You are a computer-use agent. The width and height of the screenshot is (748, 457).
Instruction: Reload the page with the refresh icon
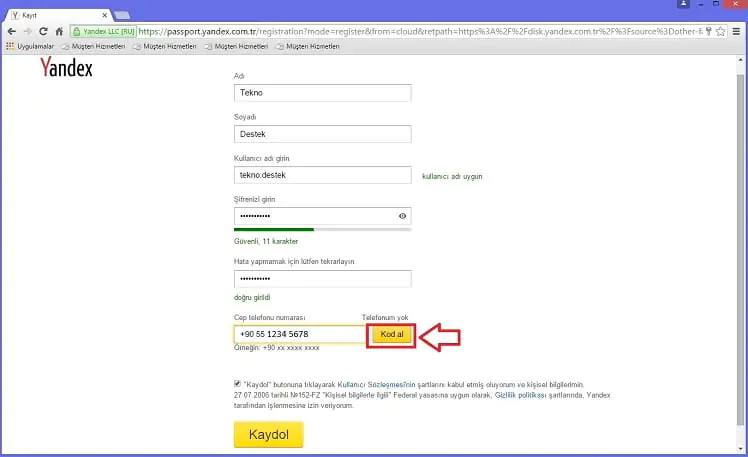[x=43, y=31]
